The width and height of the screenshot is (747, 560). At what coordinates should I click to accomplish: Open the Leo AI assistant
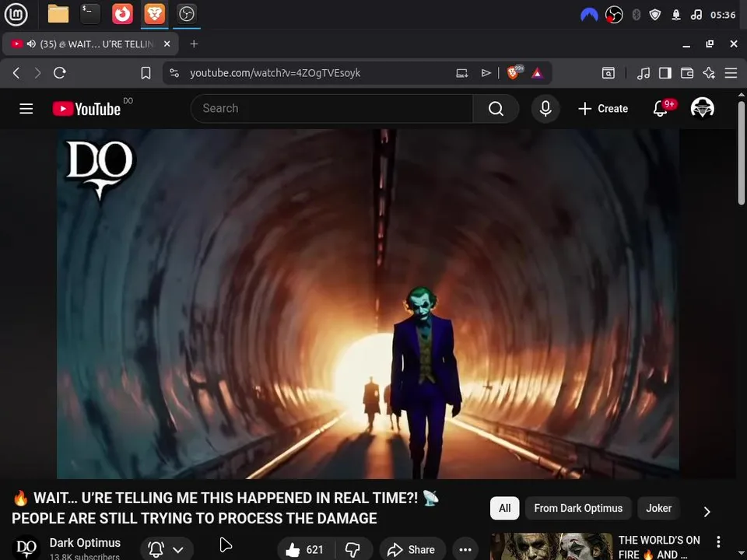pos(709,73)
